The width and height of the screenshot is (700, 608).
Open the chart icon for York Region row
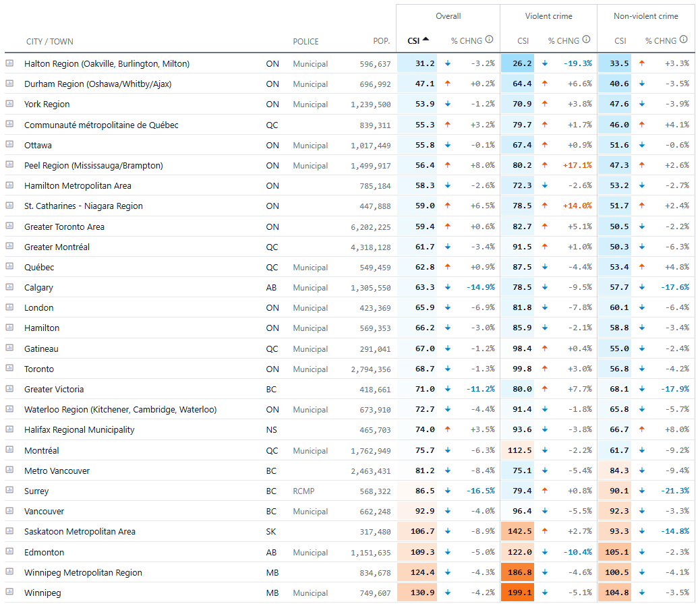tap(9, 104)
